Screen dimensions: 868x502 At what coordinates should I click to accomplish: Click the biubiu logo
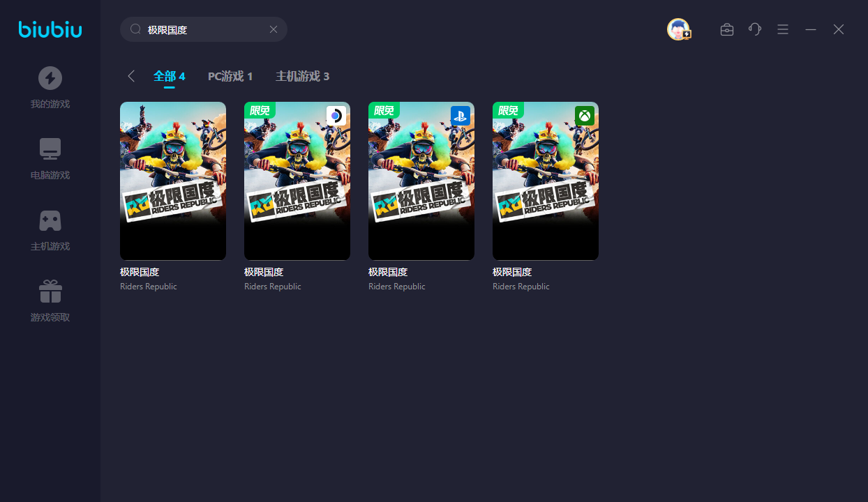[x=50, y=29]
